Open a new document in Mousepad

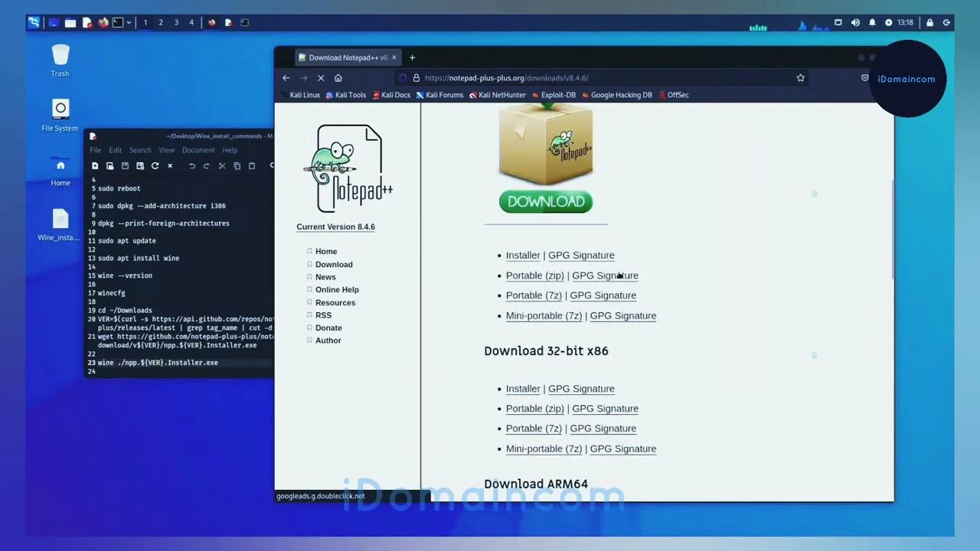click(x=95, y=166)
